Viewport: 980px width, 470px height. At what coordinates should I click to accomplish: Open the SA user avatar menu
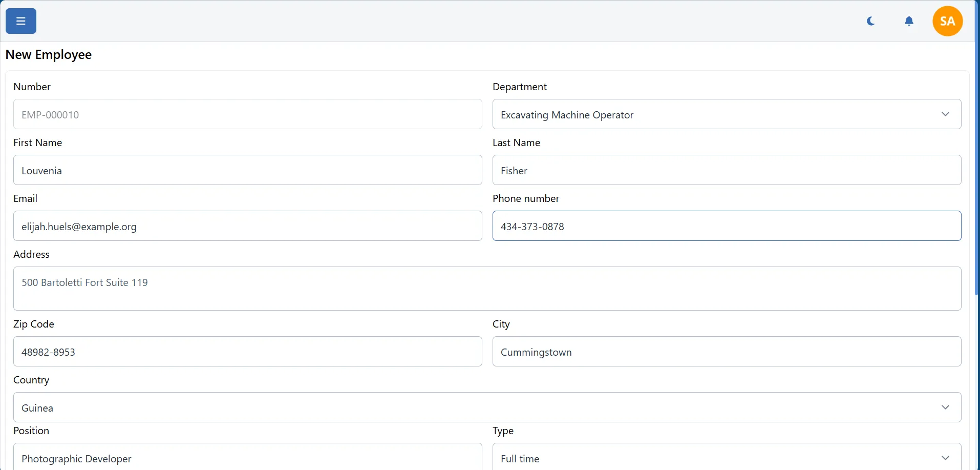(x=947, y=21)
